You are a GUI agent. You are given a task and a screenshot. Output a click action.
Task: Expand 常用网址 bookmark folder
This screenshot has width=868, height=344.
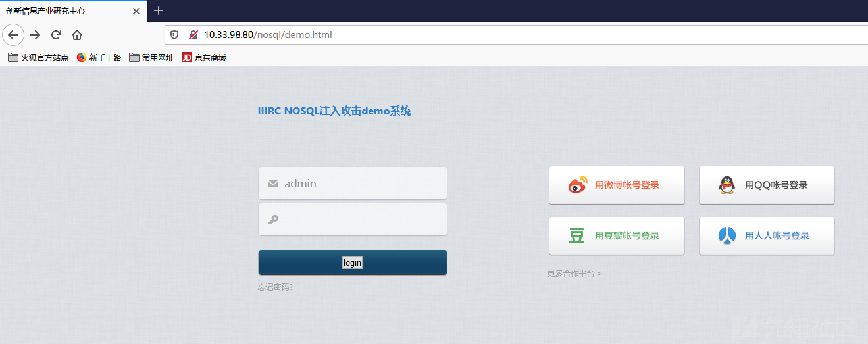coord(151,58)
